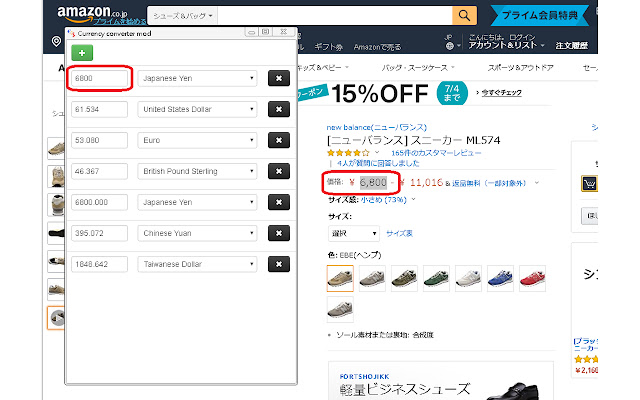
Task: Open the Chinese Yuan currency dropdown
Action: pos(197,233)
